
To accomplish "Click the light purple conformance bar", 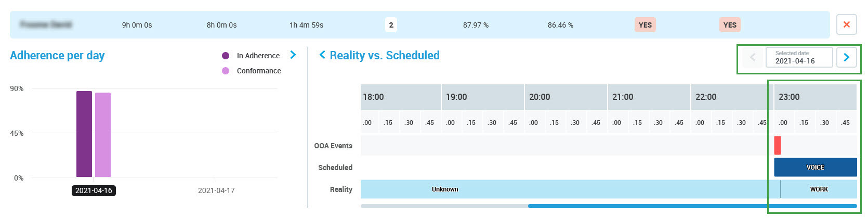I will 103,135.
